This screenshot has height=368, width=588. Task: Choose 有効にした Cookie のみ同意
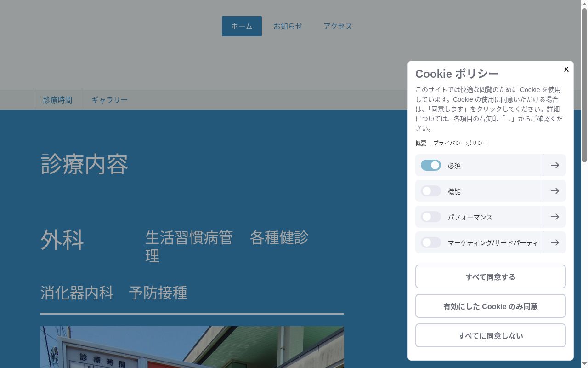[491, 306]
